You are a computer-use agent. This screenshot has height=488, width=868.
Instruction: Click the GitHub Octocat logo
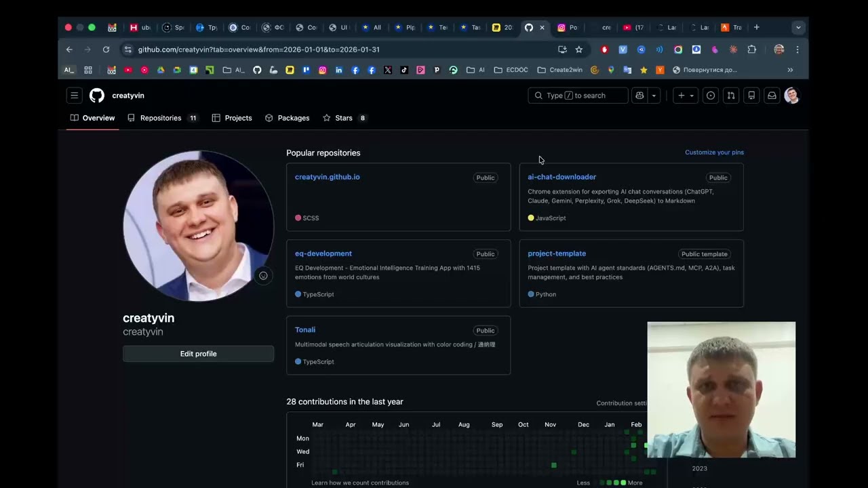click(97, 96)
